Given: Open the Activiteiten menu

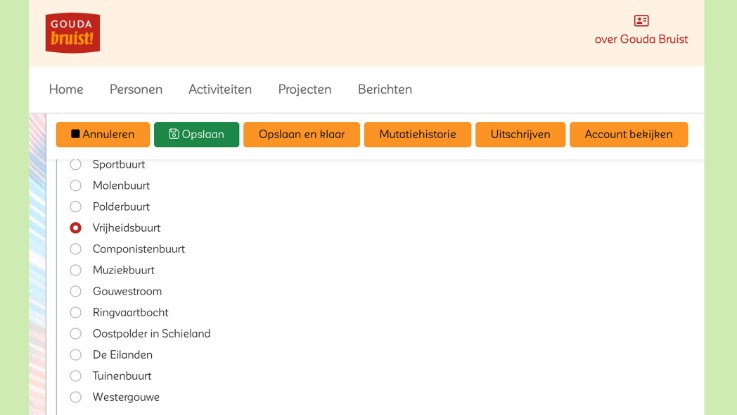Looking at the screenshot, I should click(220, 89).
